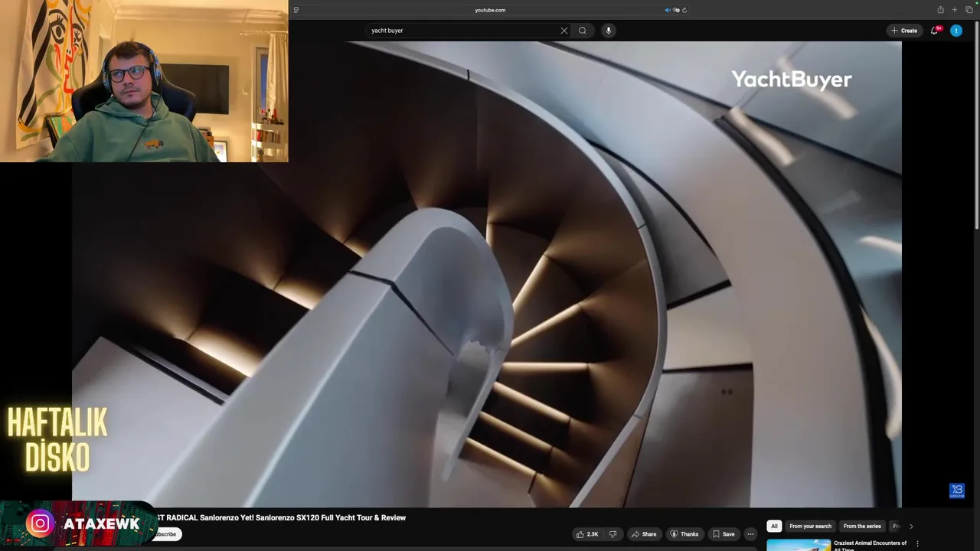
Task: Reload the page with the refresh icon
Action: [684, 10]
